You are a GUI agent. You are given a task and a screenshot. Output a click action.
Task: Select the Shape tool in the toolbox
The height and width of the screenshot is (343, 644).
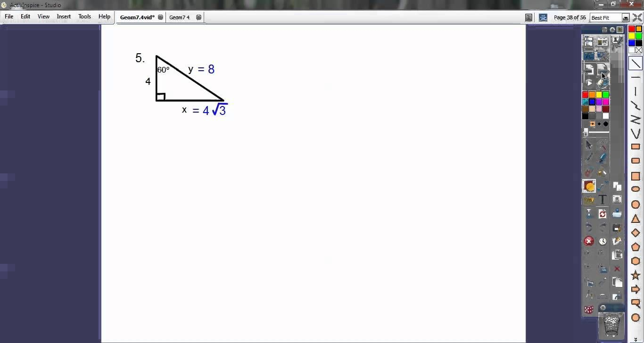coord(589,187)
